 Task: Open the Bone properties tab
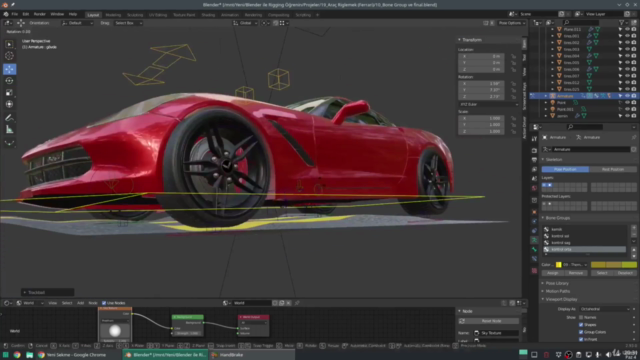(534, 249)
